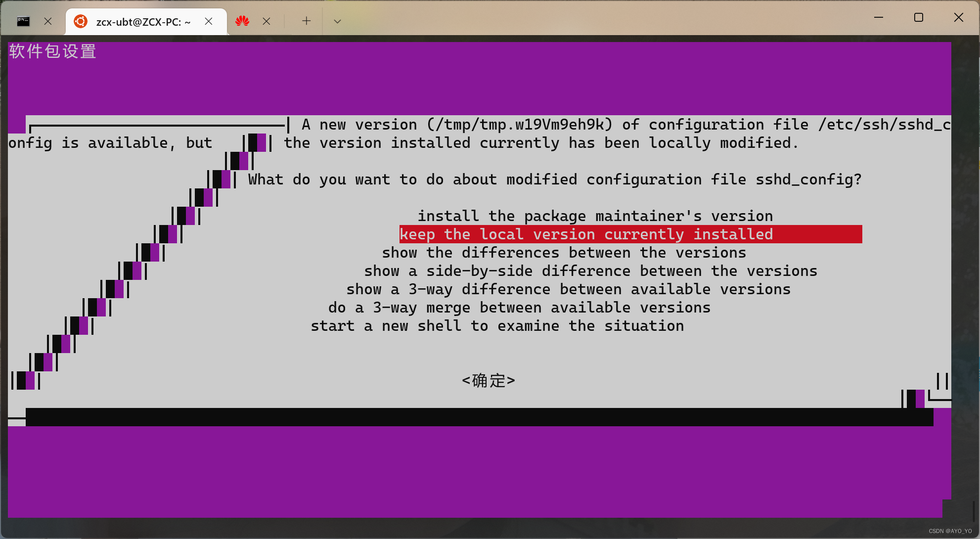The height and width of the screenshot is (539, 980).
Task: Close the Huawei tab with X button
Action: (267, 21)
